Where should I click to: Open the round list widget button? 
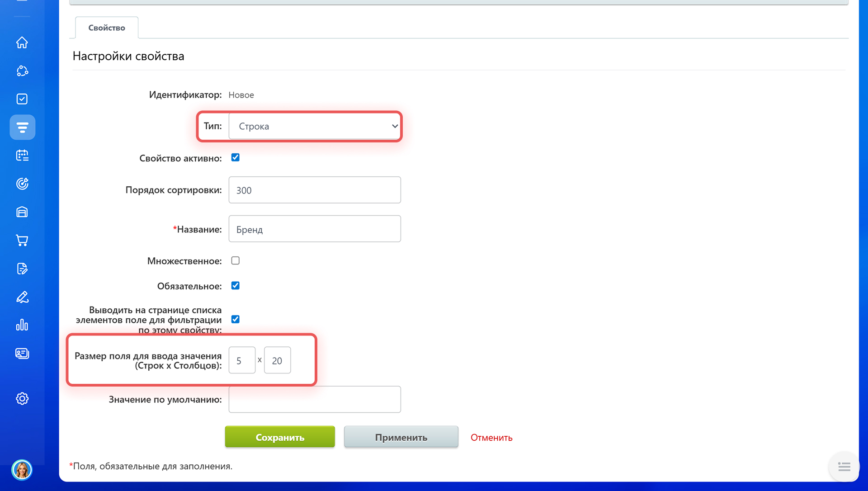tap(844, 467)
